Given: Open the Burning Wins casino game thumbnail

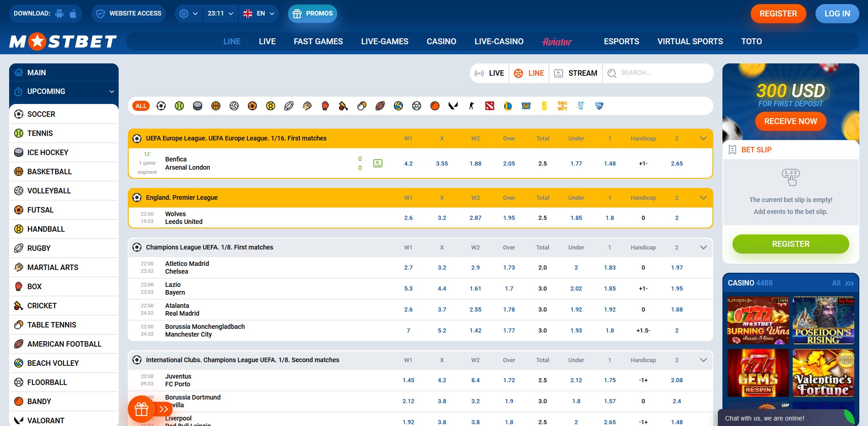Looking at the screenshot, I should click(758, 321).
